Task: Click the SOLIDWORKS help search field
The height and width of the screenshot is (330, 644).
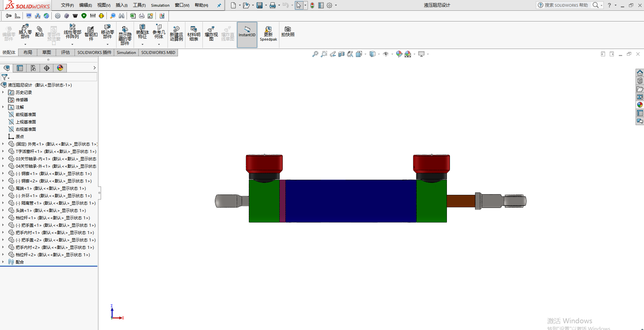Action: [x=566, y=5]
